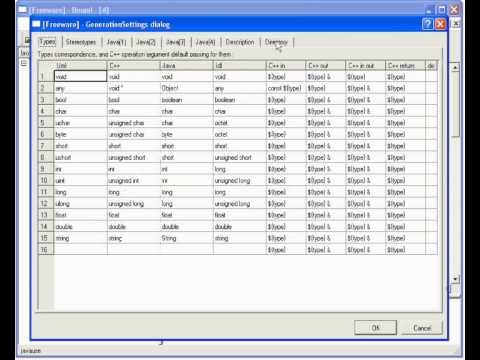
Task: Select the 'string' cell in the Uml column
Action: 80,238
